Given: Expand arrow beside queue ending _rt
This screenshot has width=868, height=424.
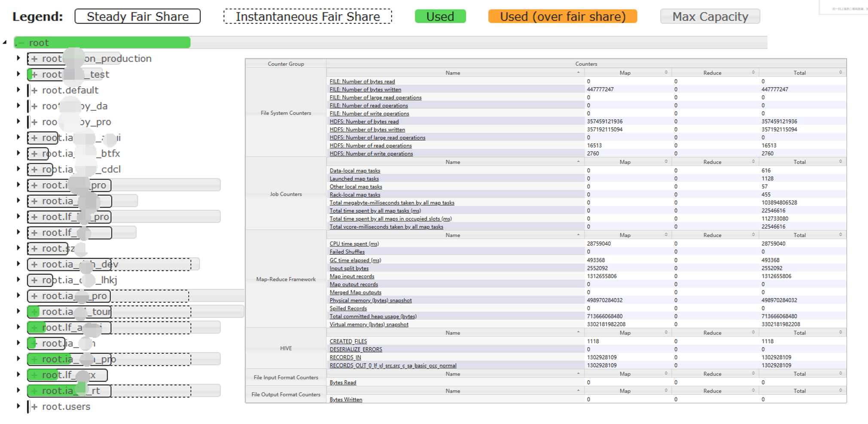Looking at the screenshot, I should tap(18, 390).
